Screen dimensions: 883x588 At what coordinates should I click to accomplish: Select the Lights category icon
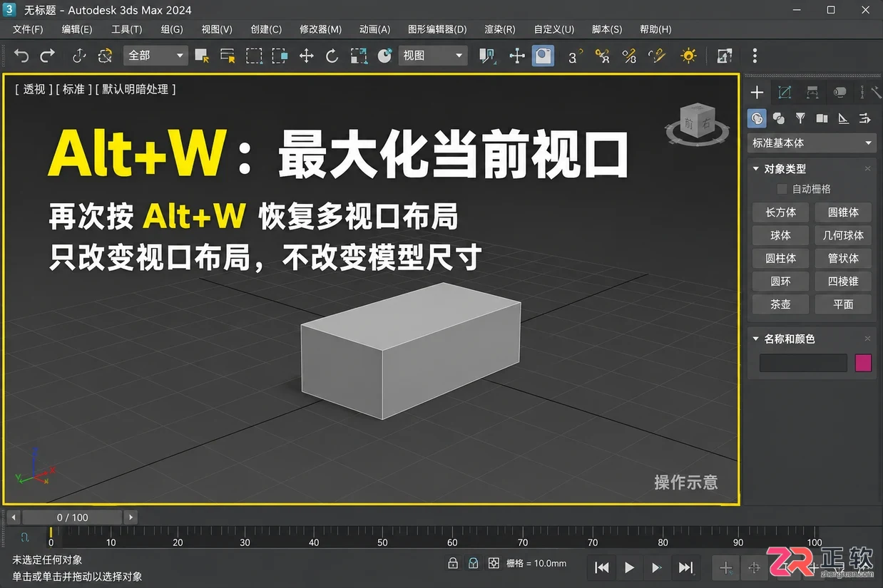[800, 118]
